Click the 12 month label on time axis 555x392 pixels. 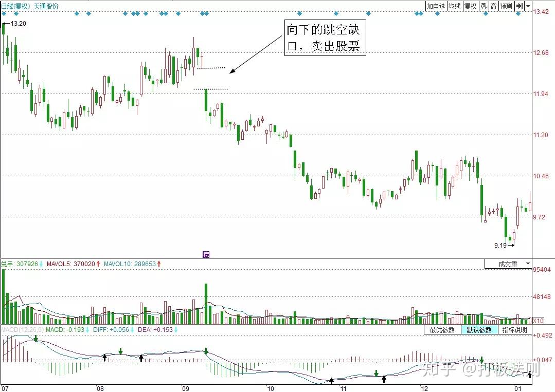tap(424, 388)
